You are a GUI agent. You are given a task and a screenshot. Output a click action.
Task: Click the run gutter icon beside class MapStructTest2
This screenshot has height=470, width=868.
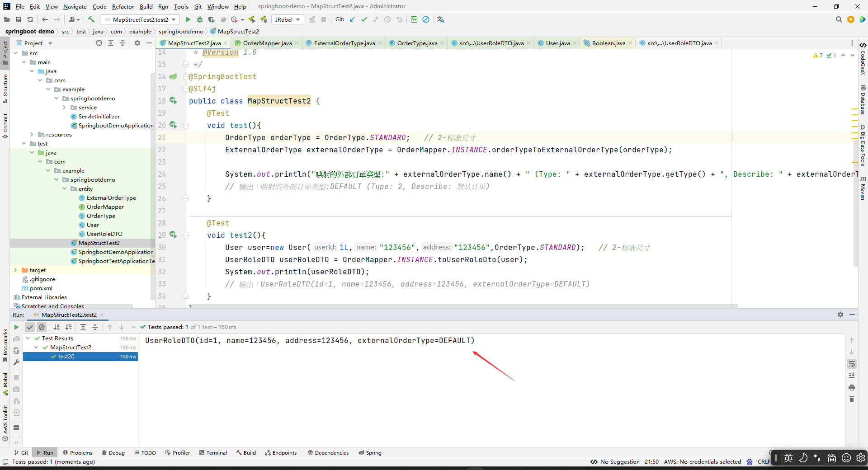173,101
